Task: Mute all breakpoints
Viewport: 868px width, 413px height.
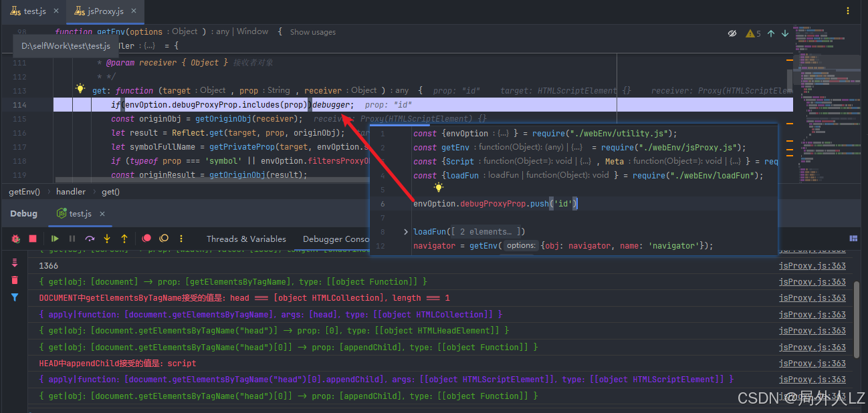Action: [164, 239]
